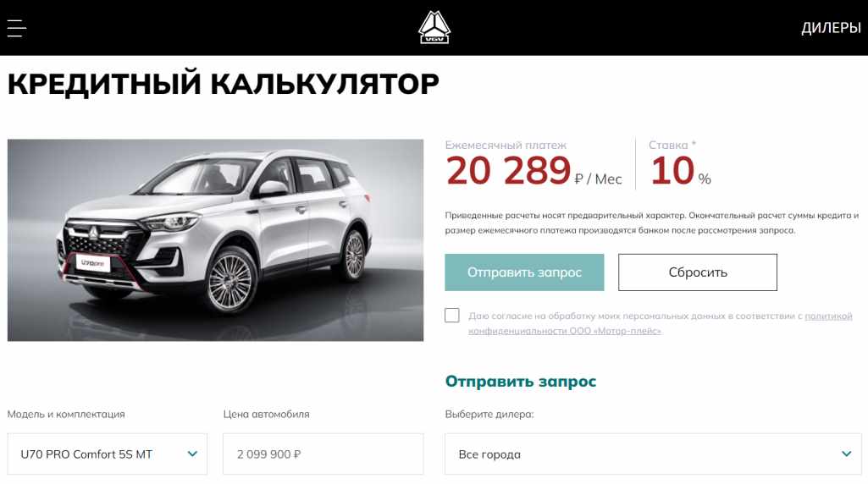Viewport: 868px width, 484px height.
Task: Open the ДИЛЕРЫ menu item
Action: (x=831, y=28)
